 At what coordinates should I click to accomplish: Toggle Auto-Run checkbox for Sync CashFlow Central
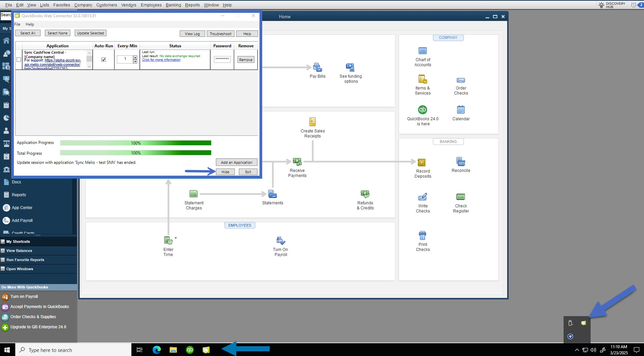[x=103, y=60]
